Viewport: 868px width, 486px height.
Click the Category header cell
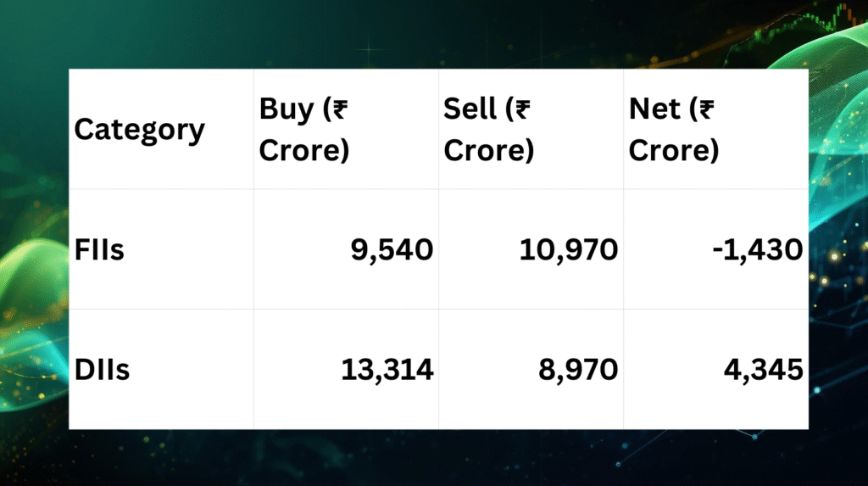pyautogui.click(x=140, y=130)
